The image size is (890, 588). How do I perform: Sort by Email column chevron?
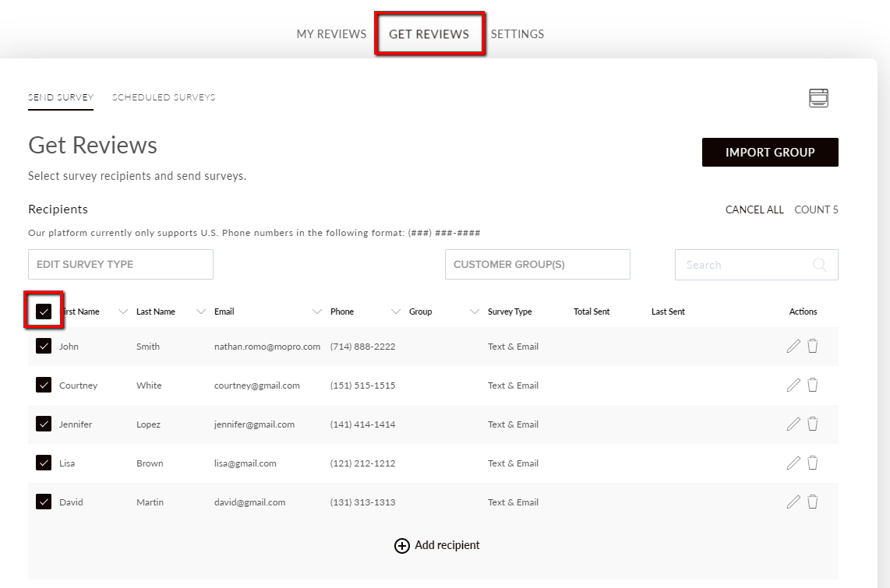point(317,312)
